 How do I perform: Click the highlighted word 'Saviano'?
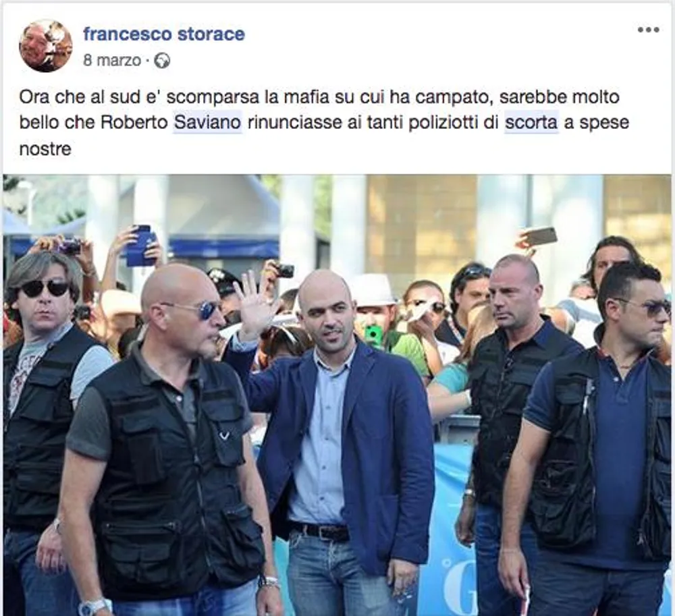(x=207, y=123)
